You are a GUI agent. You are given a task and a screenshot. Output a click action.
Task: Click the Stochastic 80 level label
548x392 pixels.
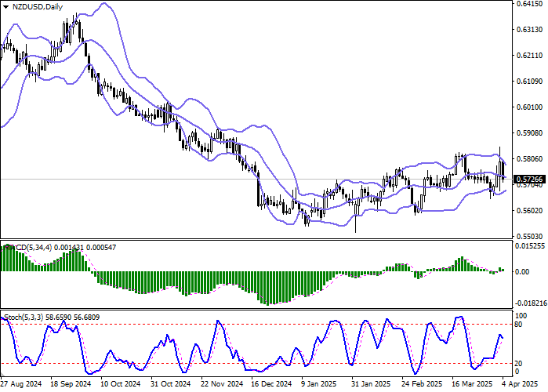point(517,324)
